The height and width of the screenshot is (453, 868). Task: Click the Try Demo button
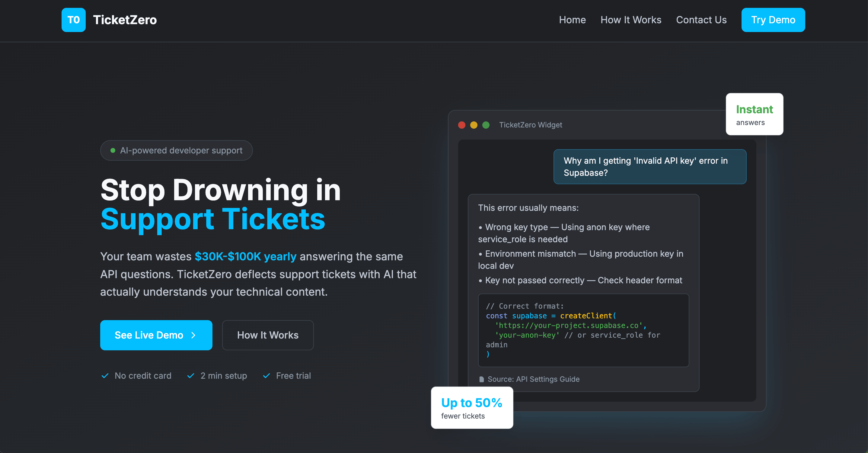click(773, 20)
